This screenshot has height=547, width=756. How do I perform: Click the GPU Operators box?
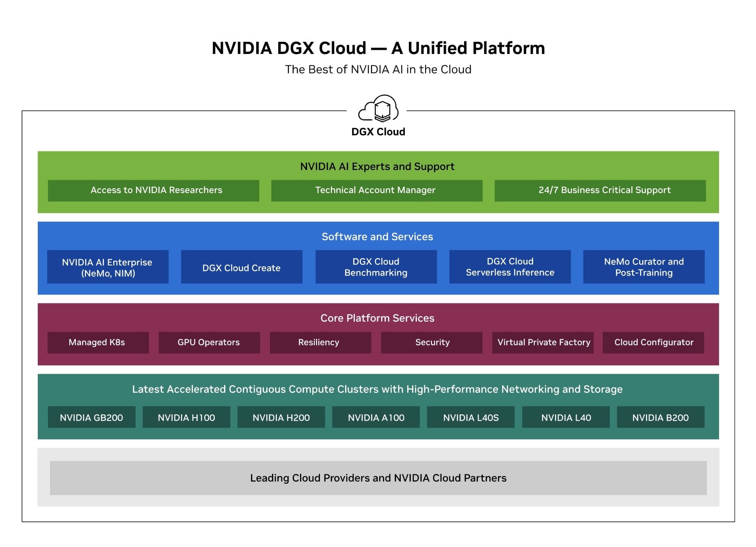(x=210, y=342)
